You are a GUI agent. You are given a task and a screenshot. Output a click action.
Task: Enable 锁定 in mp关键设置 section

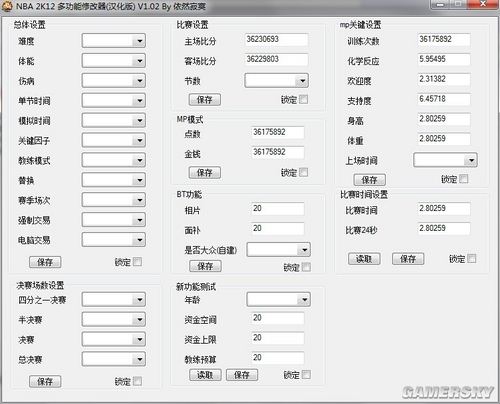[x=464, y=179]
